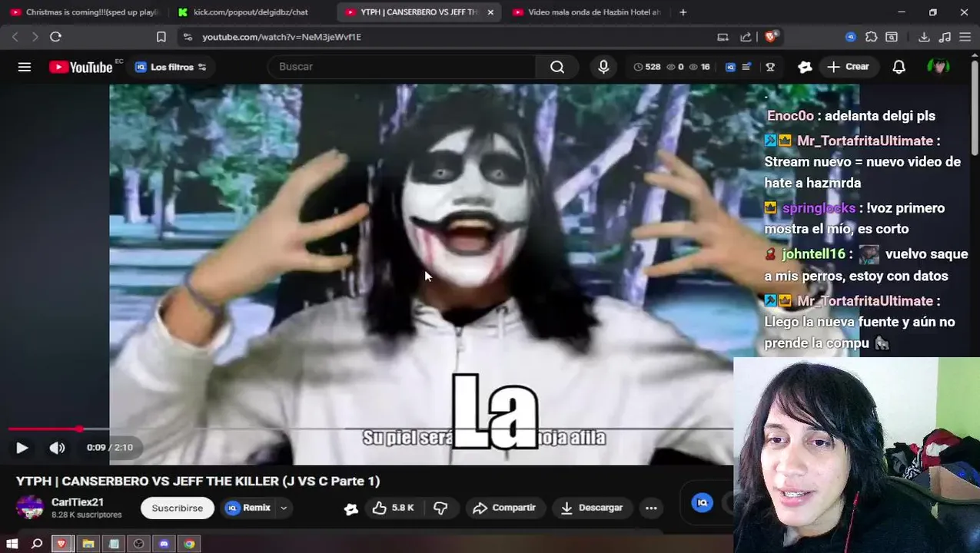Mute the video volume

coord(58,448)
